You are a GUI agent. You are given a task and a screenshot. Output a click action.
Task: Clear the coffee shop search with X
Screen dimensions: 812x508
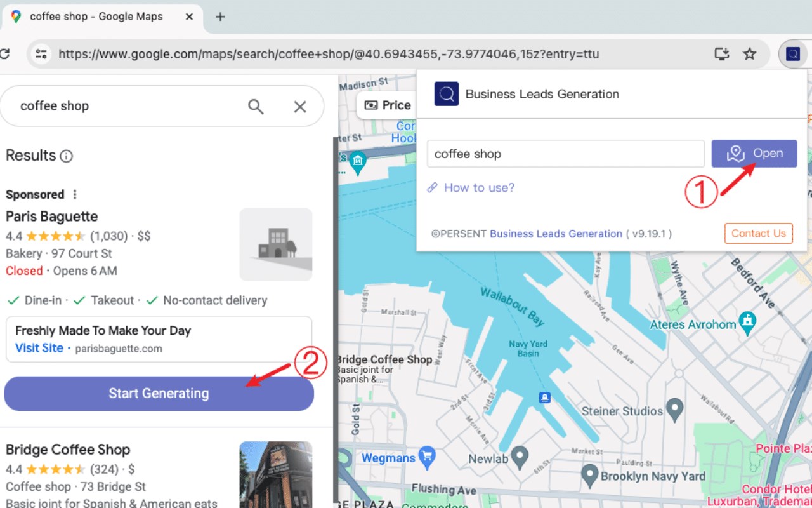tap(300, 107)
